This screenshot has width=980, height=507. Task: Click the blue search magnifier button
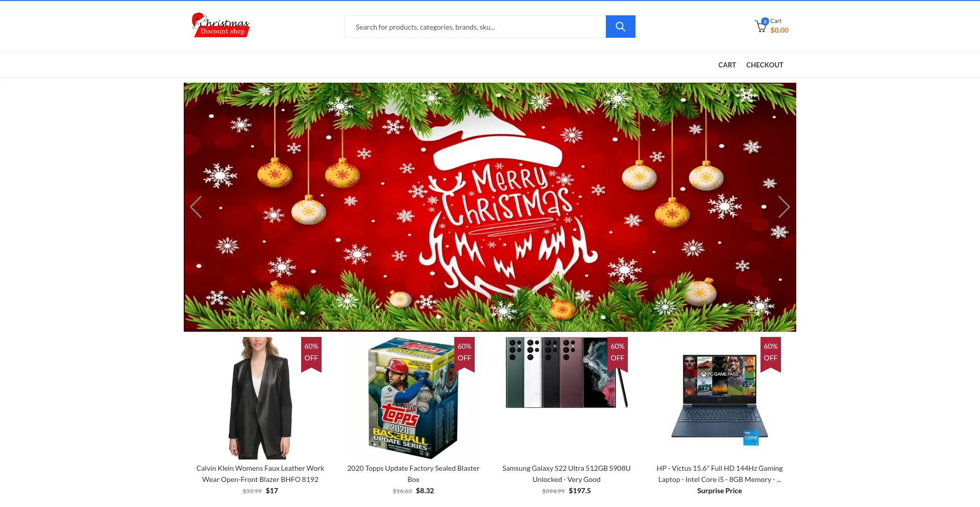point(620,27)
